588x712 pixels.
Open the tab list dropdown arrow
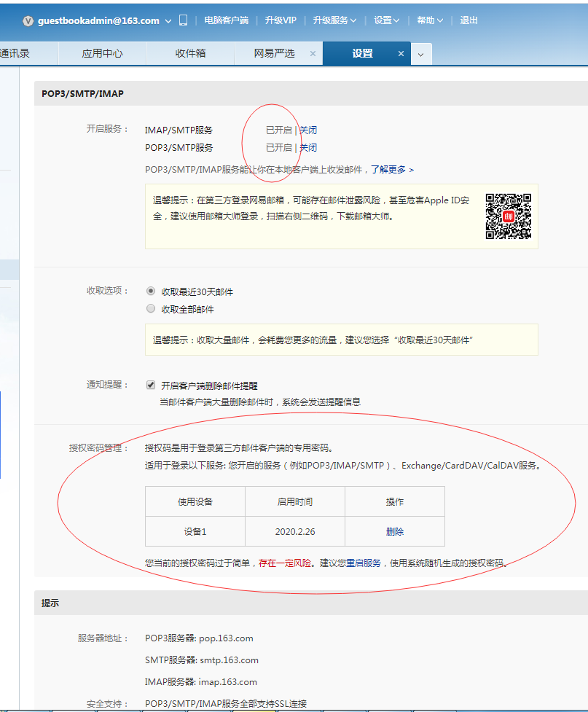(421, 55)
